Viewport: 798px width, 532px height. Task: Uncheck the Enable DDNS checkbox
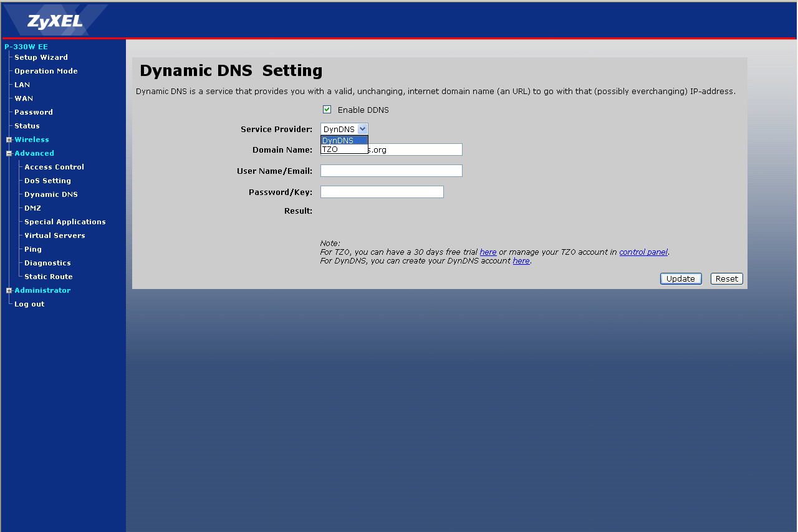coord(327,110)
